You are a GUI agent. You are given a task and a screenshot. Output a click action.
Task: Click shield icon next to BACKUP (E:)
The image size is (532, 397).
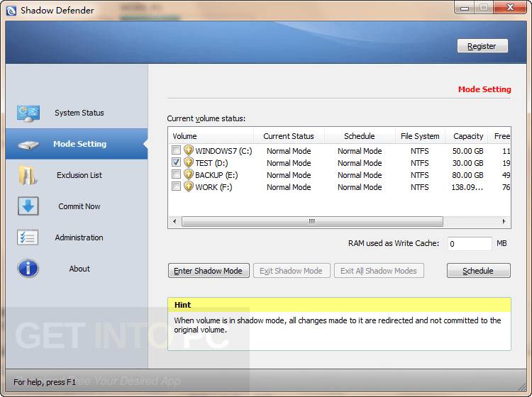pos(188,174)
